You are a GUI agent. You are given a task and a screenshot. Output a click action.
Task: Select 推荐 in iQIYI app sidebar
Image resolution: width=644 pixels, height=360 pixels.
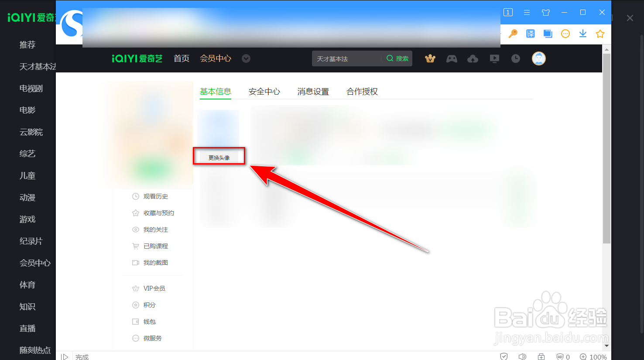click(x=27, y=45)
